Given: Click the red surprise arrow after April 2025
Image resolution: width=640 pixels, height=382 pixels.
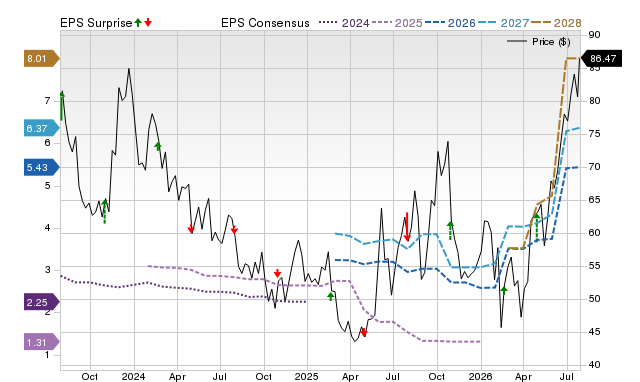Looking at the screenshot, I should tap(364, 333).
